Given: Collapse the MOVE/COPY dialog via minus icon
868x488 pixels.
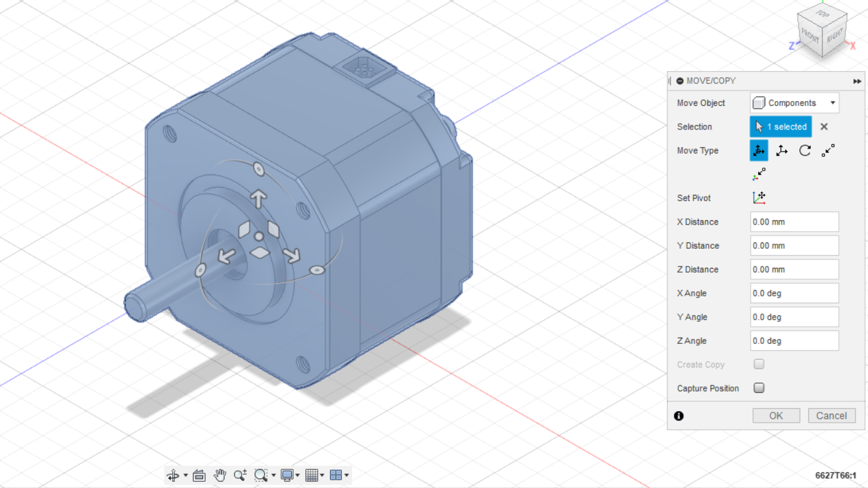Looking at the screenshot, I should pos(680,81).
